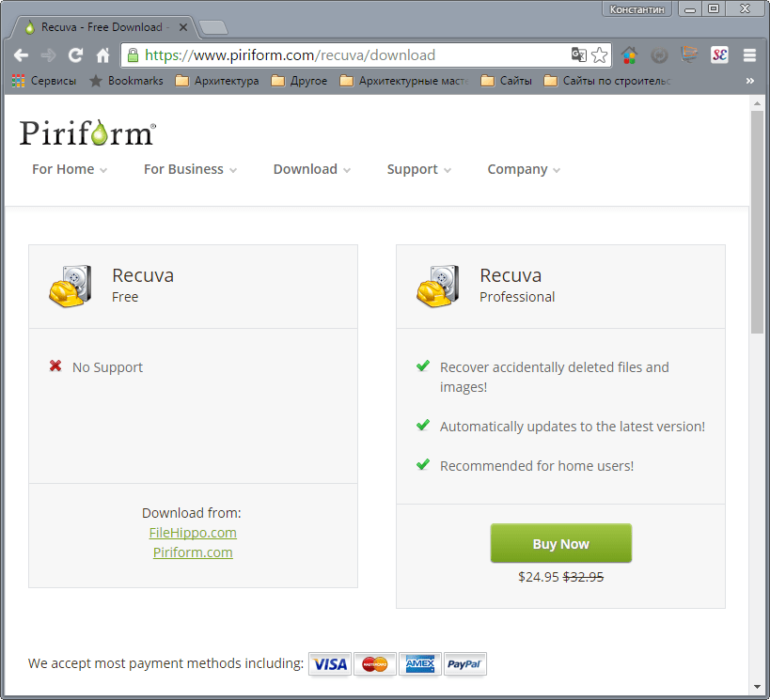Click the VISA payment icon
The image size is (770, 700).
coord(330,664)
